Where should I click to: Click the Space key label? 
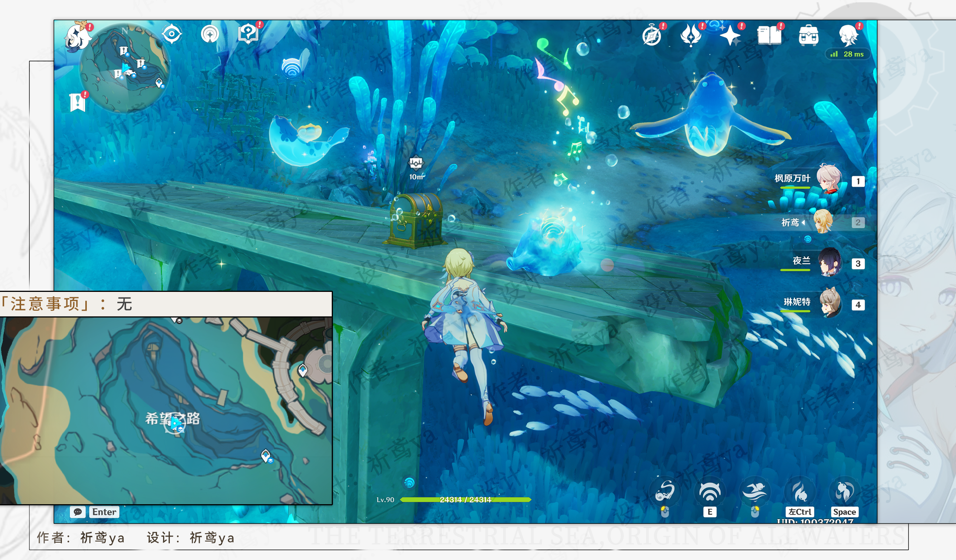pos(844,512)
